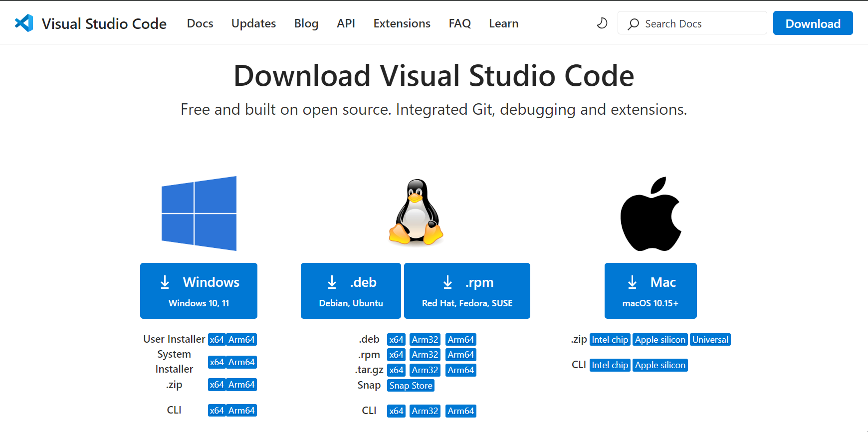Click the Apple logo image
The image size is (868, 432).
[651, 214]
